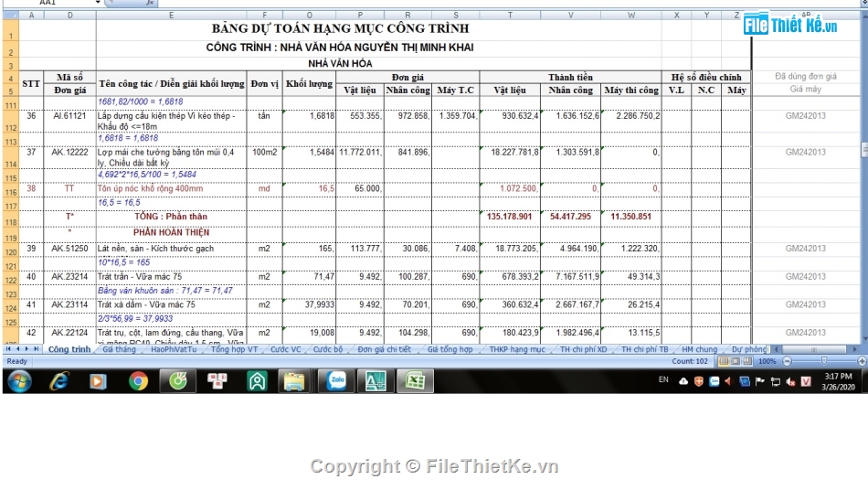Switch to the Giá tháng sheet
868x490 pixels.
[x=119, y=349]
